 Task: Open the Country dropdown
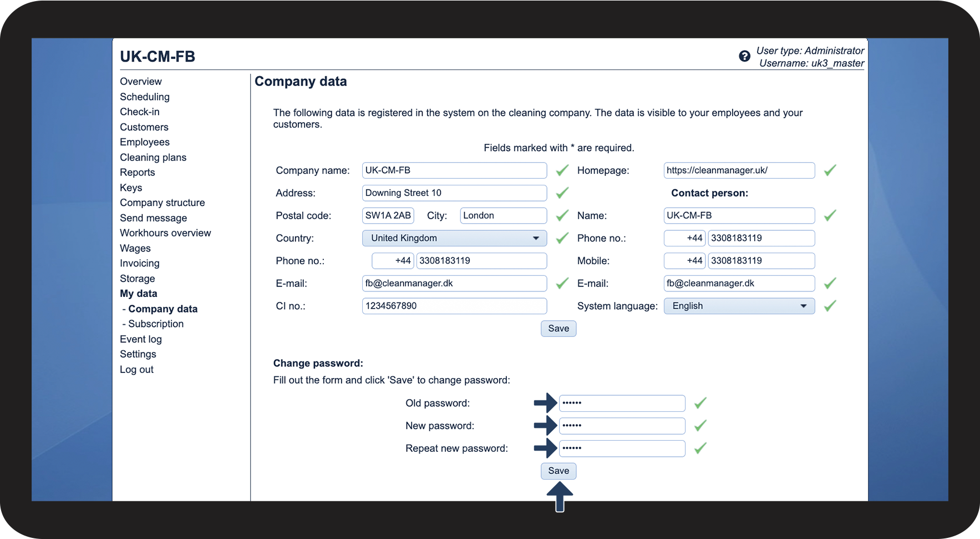tap(454, 238)
